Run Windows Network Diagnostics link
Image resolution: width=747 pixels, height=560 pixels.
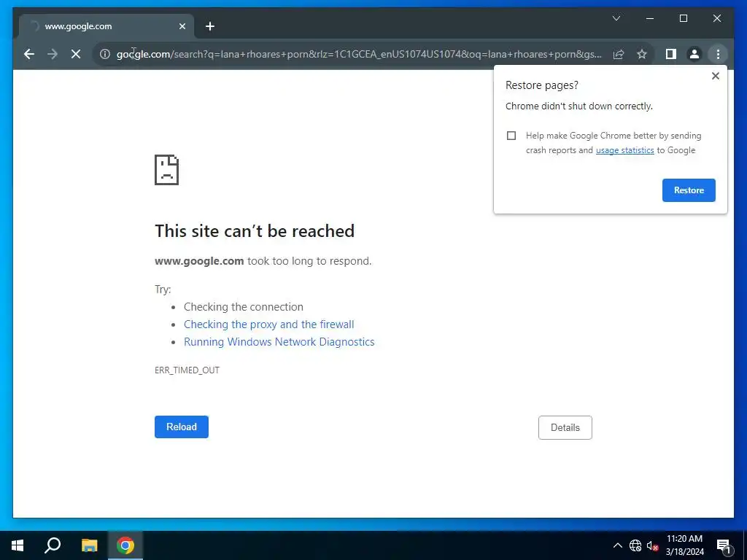pos(279,342)
